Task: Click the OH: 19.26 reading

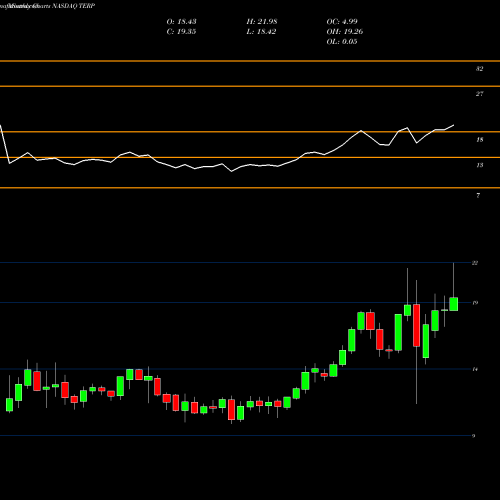Action: point(345,32)
